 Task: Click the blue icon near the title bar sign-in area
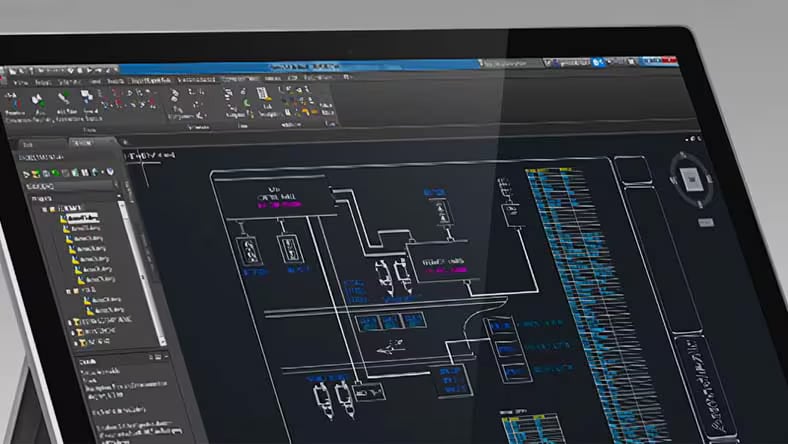597,62
